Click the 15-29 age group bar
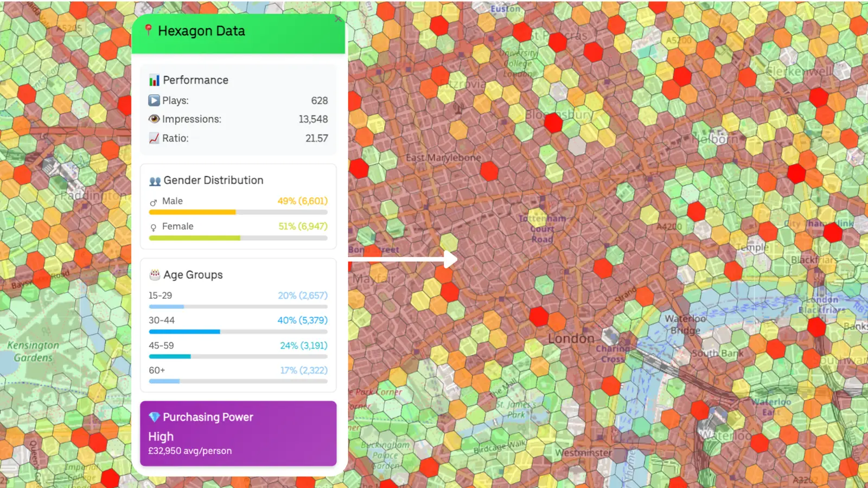The image size is (868, 488). coord(238,306)
